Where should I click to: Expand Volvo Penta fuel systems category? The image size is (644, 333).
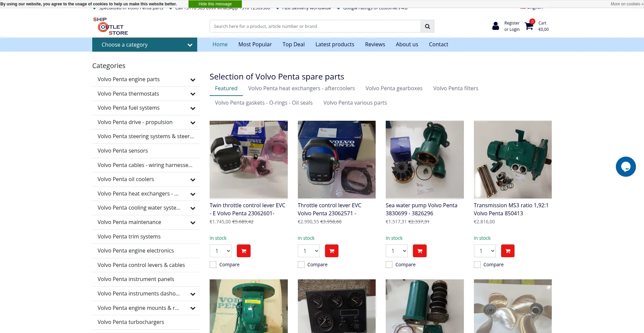coord(193,108)
